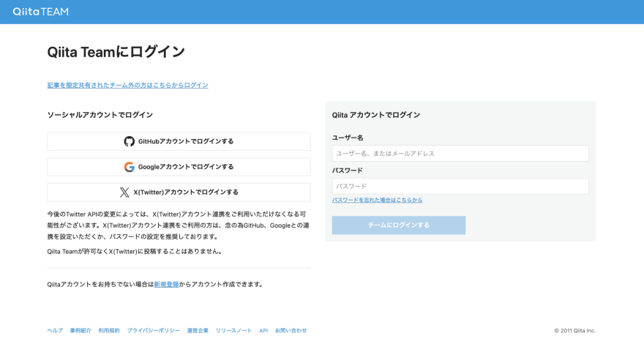Click the Qiita TEAM logo in header

41,12
